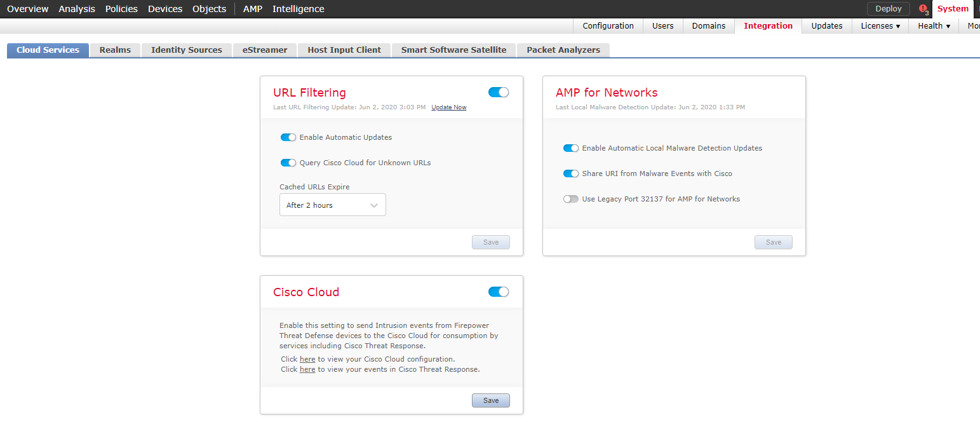The image size is (980, 422).
Task: Open the eStreamer tab
Action: [x=265, y=50]
